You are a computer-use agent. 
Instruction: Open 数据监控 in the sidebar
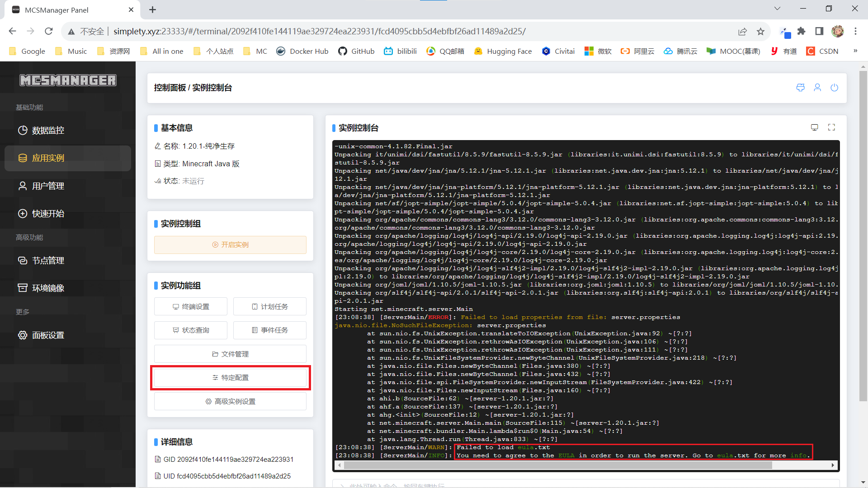click(x=48, y=131)
